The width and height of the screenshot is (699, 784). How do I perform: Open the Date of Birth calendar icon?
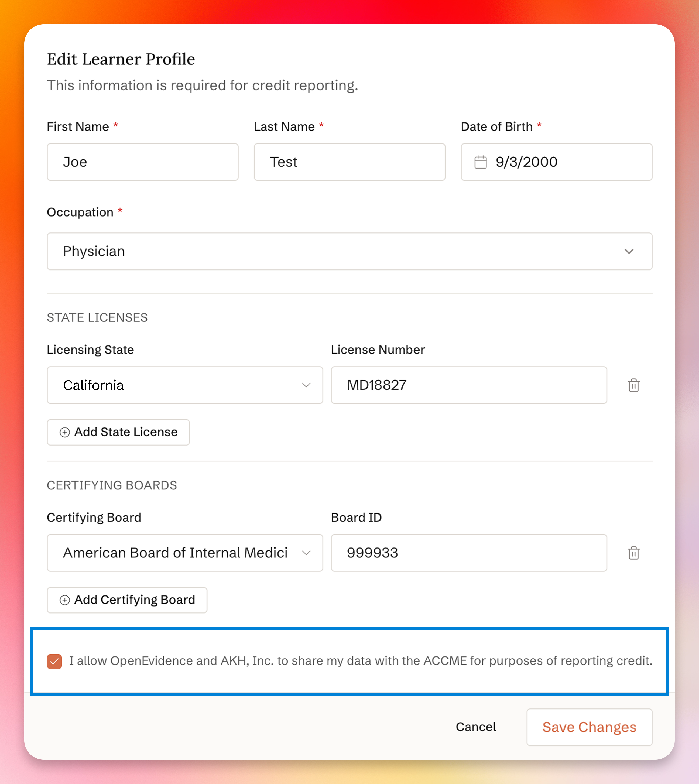[x=481, y=162]
